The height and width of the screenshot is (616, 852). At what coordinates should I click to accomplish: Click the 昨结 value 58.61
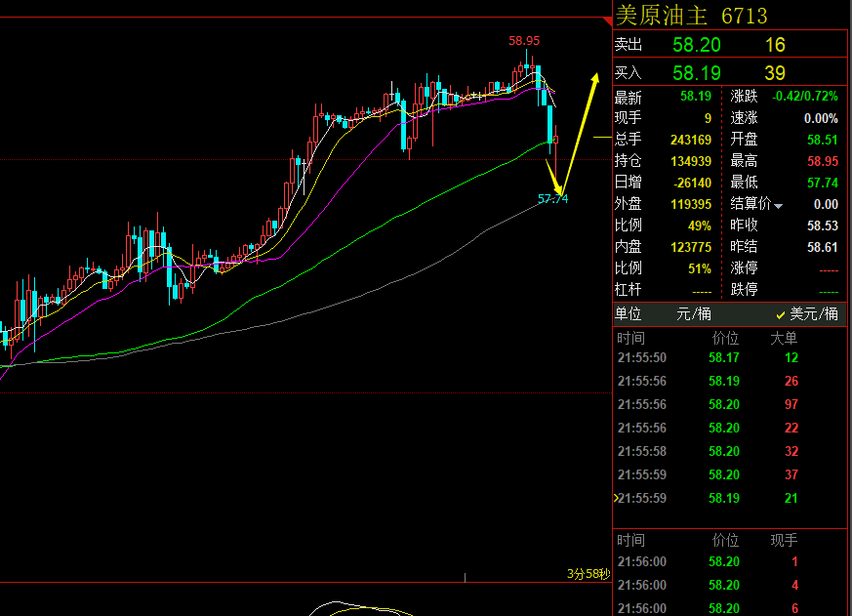822,247
